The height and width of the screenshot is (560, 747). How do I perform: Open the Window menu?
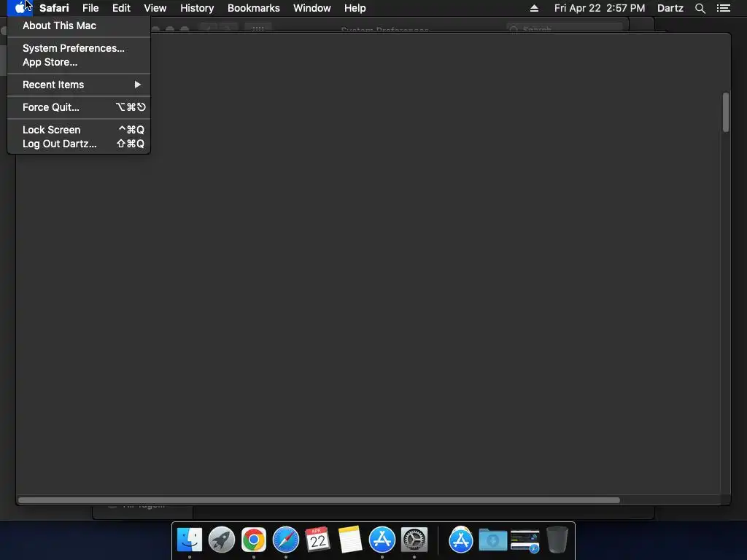click(312, 8)
